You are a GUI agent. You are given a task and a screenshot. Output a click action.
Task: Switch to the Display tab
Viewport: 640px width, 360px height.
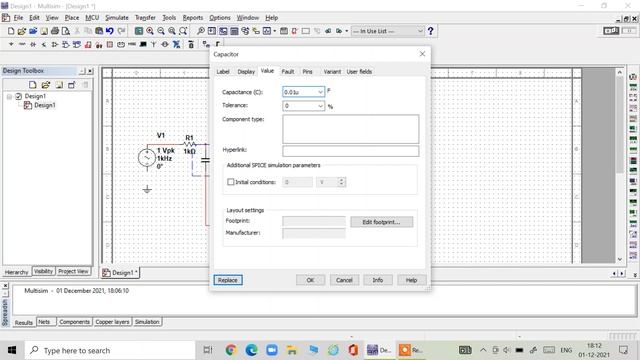pyautogui.click(x=246, y=72)
